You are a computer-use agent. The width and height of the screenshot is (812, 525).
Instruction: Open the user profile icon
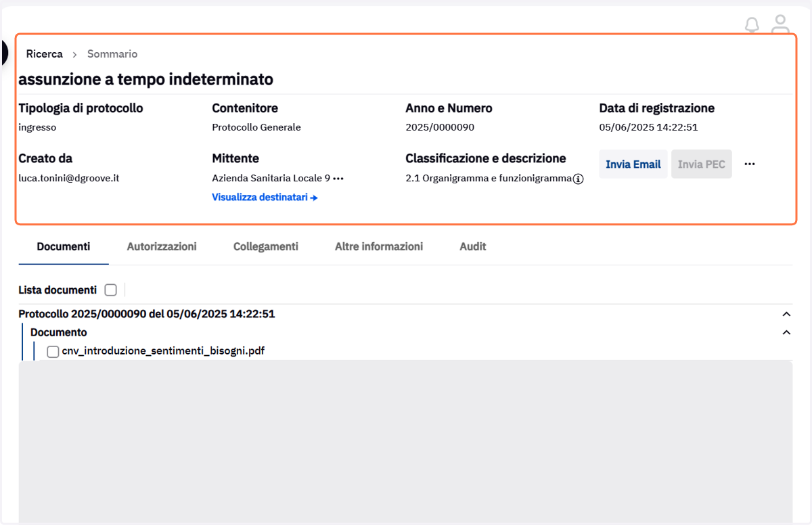[x=781, y=24]
